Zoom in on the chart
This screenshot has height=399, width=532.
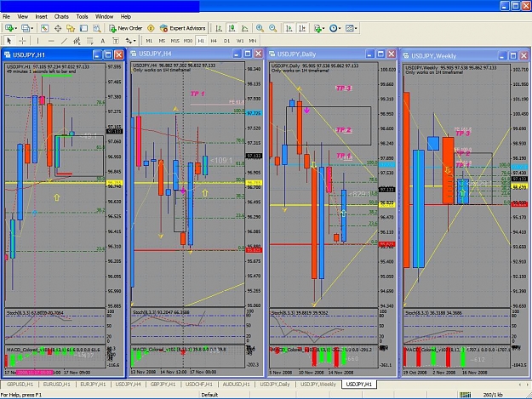click(260, 28)
